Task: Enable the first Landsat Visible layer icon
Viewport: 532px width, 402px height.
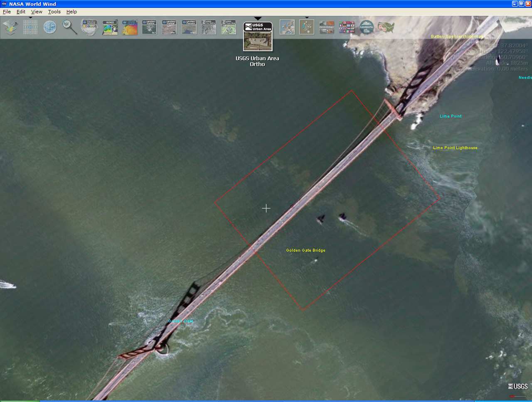Action: pyautogui.click(x=149, y=27)
